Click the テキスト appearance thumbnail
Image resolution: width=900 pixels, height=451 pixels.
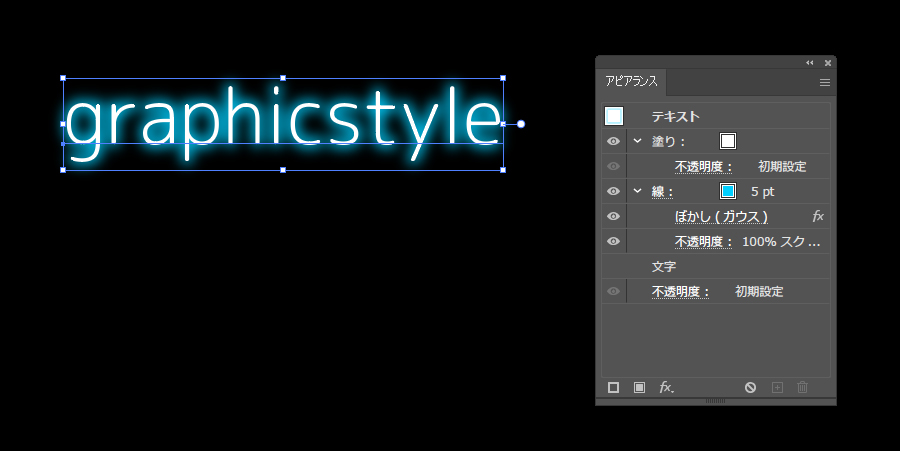point(614,116)
